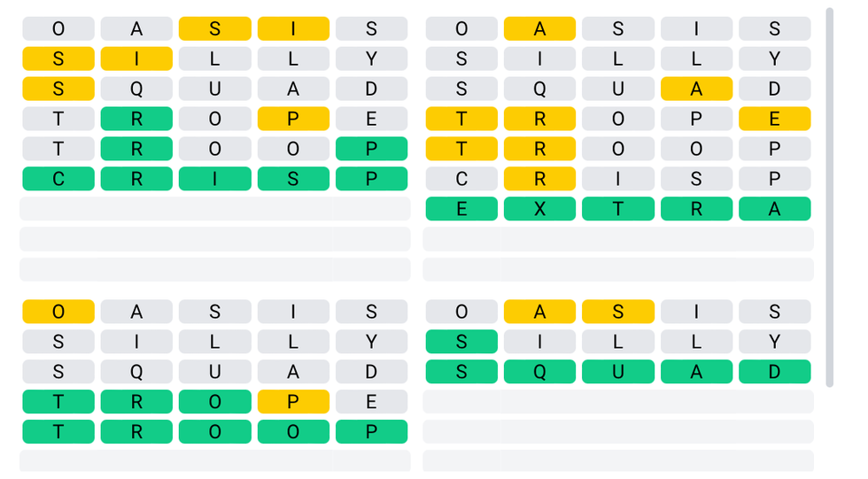Click the green U tile in SQUAD
Screen dimensions: 868x479
tap(618, 372)
